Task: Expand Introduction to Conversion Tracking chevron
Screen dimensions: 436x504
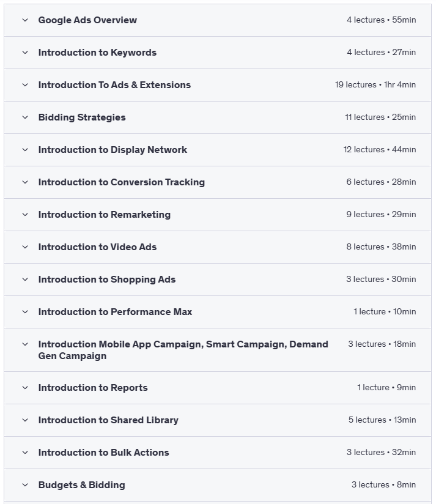Action: pos(25,182)
